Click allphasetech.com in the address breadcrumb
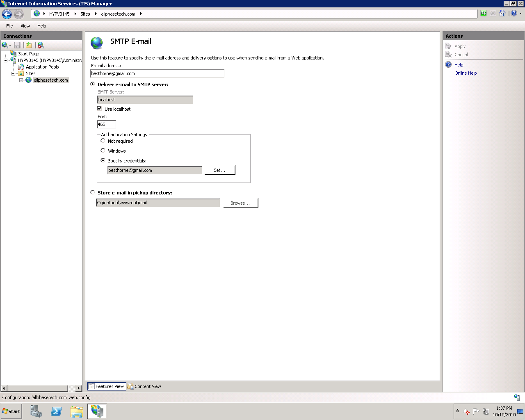The width and height of the screenshot is (525, 420). pyautogui.click(x=118, y=14)
